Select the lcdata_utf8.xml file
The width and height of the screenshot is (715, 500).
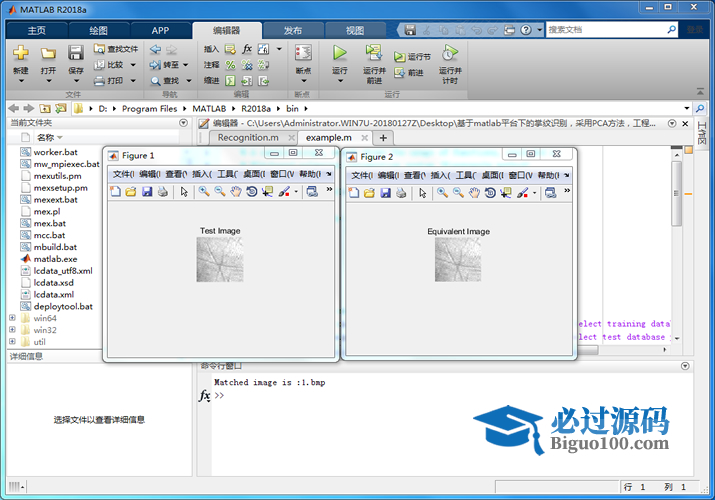coord(63,271)
